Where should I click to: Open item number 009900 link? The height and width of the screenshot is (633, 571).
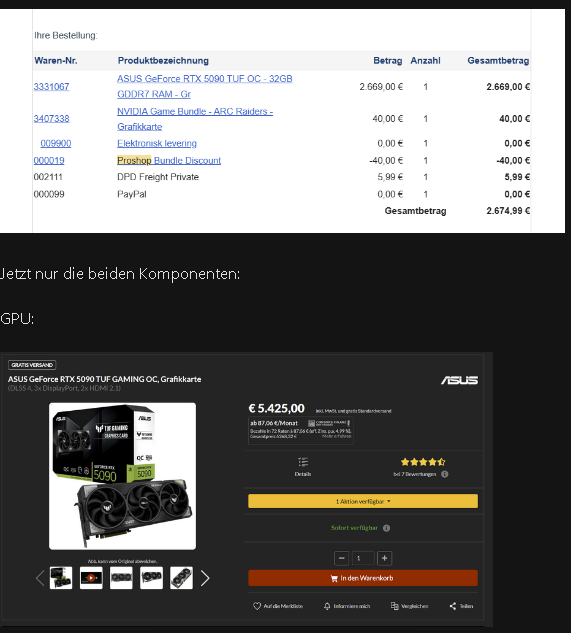(56, 143)
